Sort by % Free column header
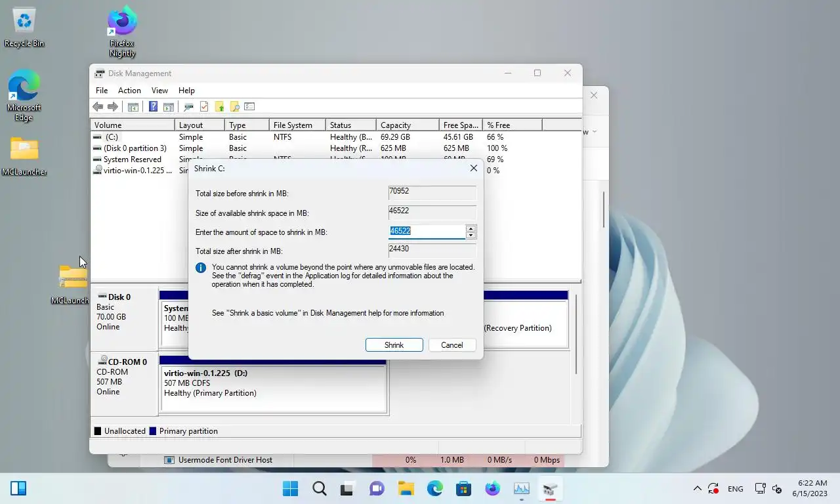This screenshot has width=840, height=504. (x=512, y=125)
